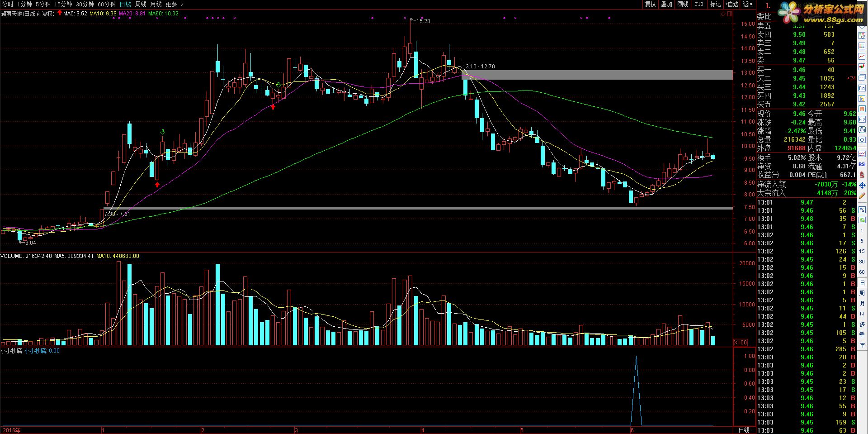Select the pencil drawing tool icon
This screenshot has height=434, width=868.
pos(862,196)
